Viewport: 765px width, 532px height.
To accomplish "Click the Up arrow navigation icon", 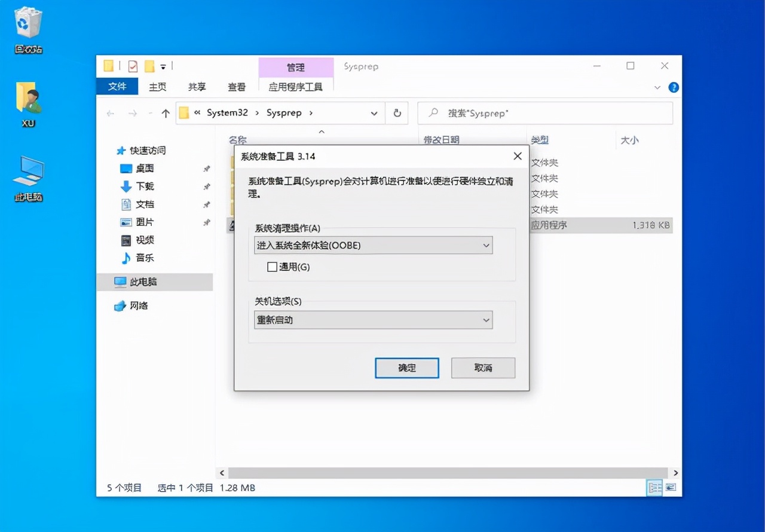I will click(166, 112).
